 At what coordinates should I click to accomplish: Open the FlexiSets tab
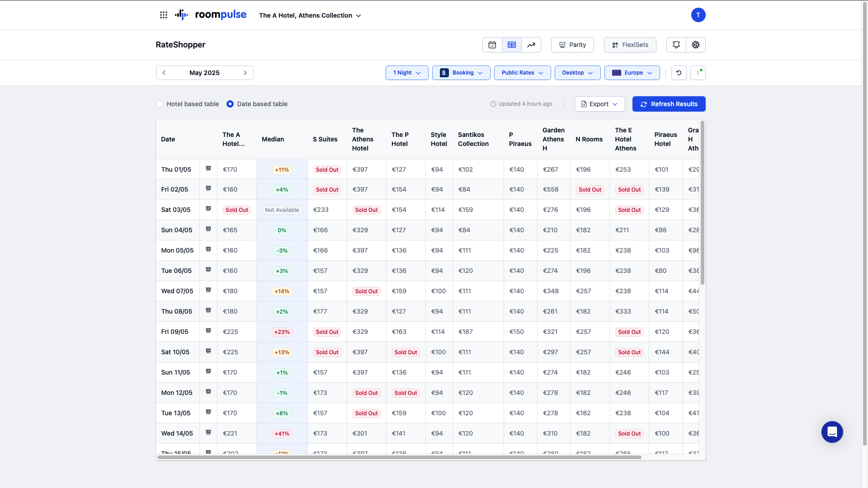(x=630, y=45)
